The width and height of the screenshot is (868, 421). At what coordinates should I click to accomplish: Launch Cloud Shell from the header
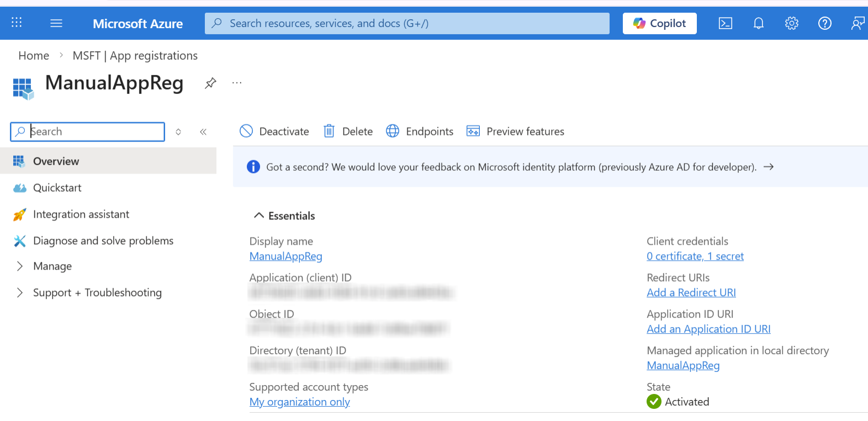(x=725, y=23)
